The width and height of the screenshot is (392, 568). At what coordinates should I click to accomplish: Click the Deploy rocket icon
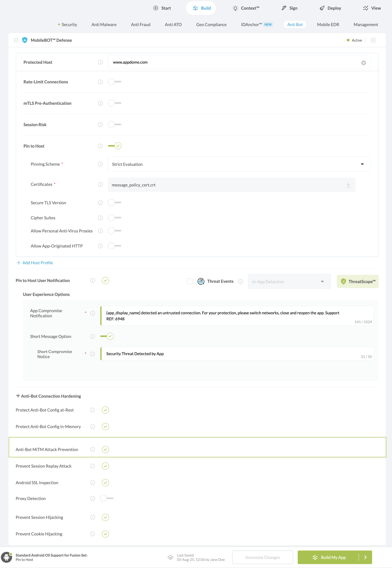click(322, 8)
